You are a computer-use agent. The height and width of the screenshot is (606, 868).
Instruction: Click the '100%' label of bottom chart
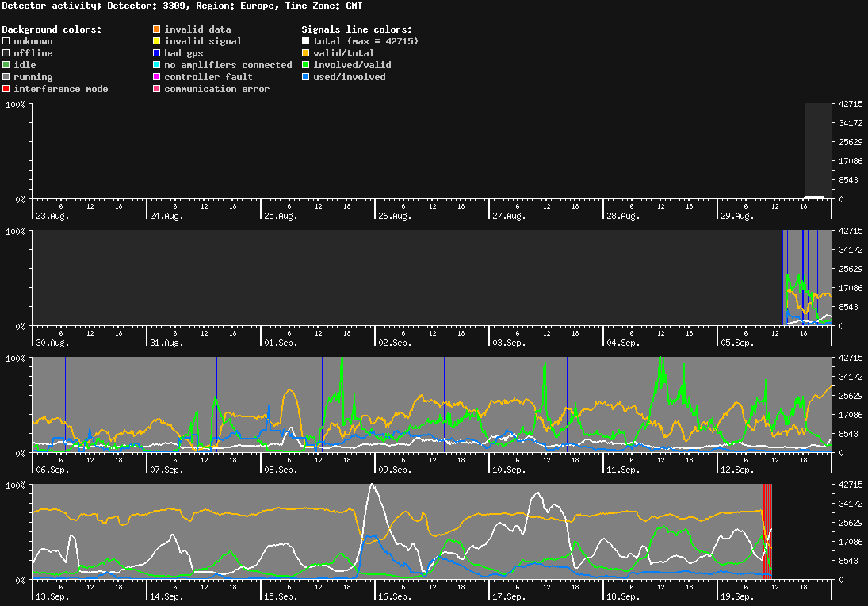[x=15, y=485]
